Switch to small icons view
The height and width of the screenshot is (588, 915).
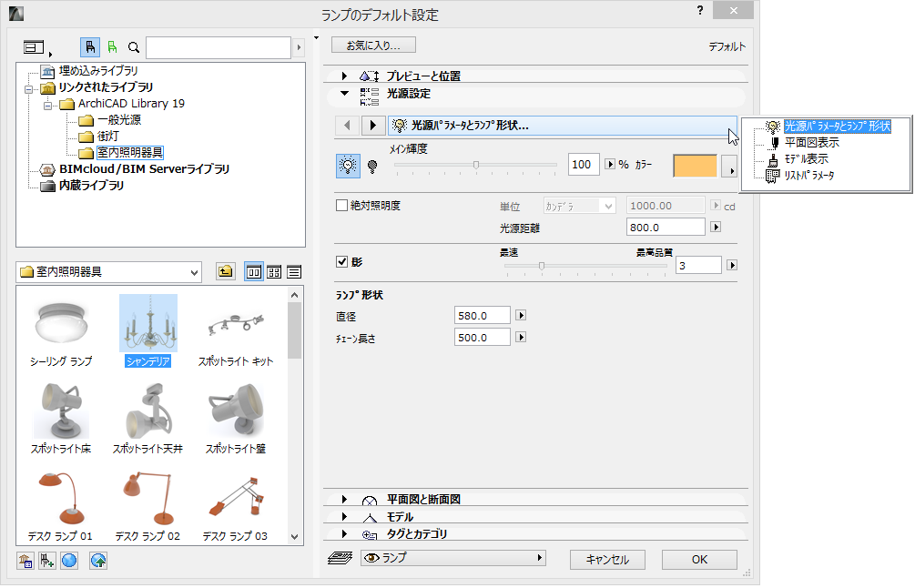[274, 272]
